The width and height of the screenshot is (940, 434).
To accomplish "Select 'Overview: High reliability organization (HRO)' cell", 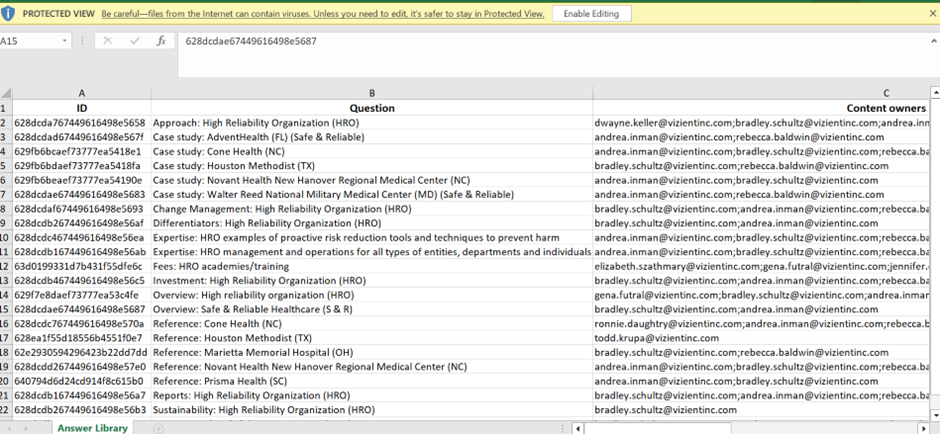I will click(372, 295).
